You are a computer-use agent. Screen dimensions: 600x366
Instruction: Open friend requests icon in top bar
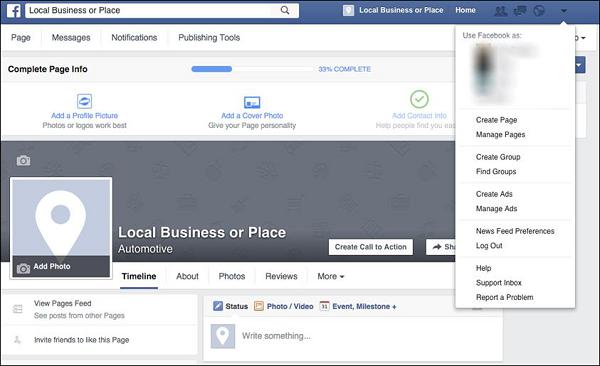[x=501, y=11]
